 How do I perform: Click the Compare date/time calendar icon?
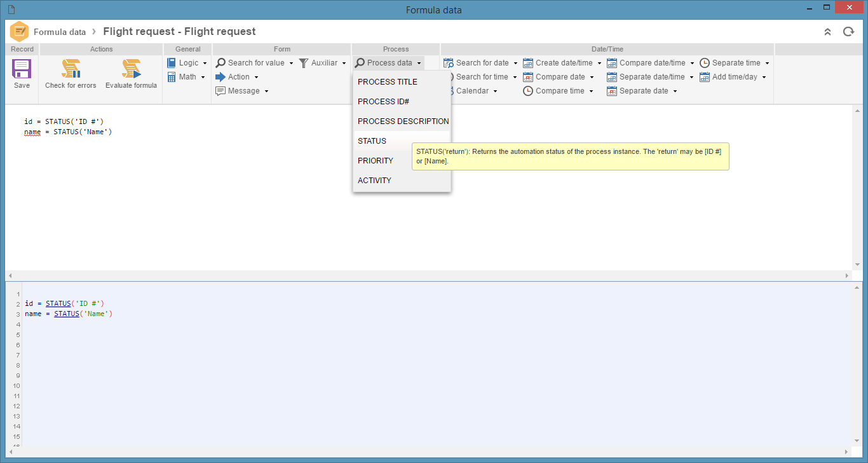[612, 63]
